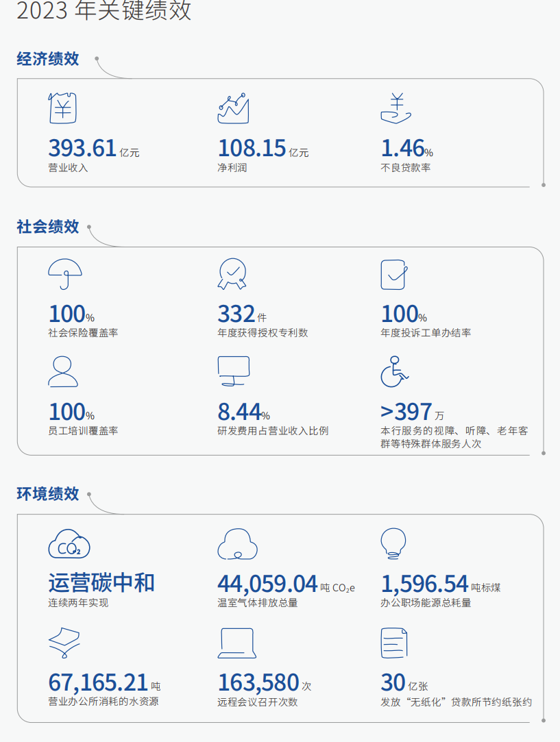
Task: Click the 2023 年关键绩效 page title
Action: coord(104,12)
